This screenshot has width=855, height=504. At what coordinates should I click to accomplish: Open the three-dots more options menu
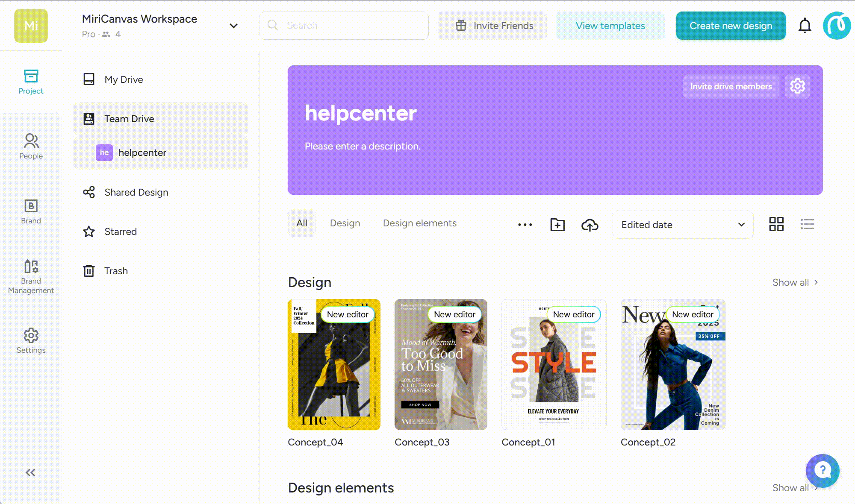click(525, 225)
